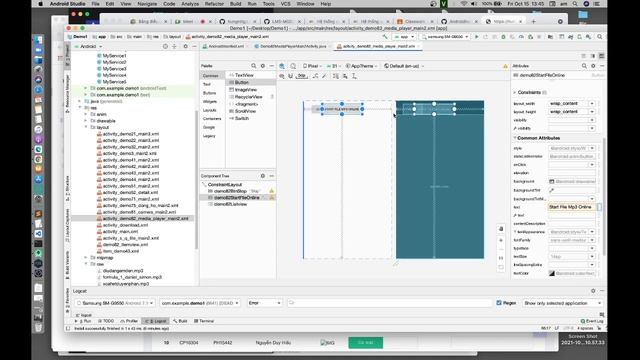Open the Logcat Error level dropdown
The width and height of the screenshot is (640, 360).
(x=264, y=303)
